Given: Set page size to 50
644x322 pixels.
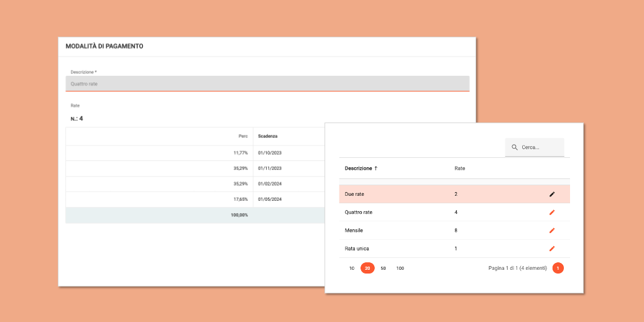Looking at the screenshot, I should click(383, 269).
